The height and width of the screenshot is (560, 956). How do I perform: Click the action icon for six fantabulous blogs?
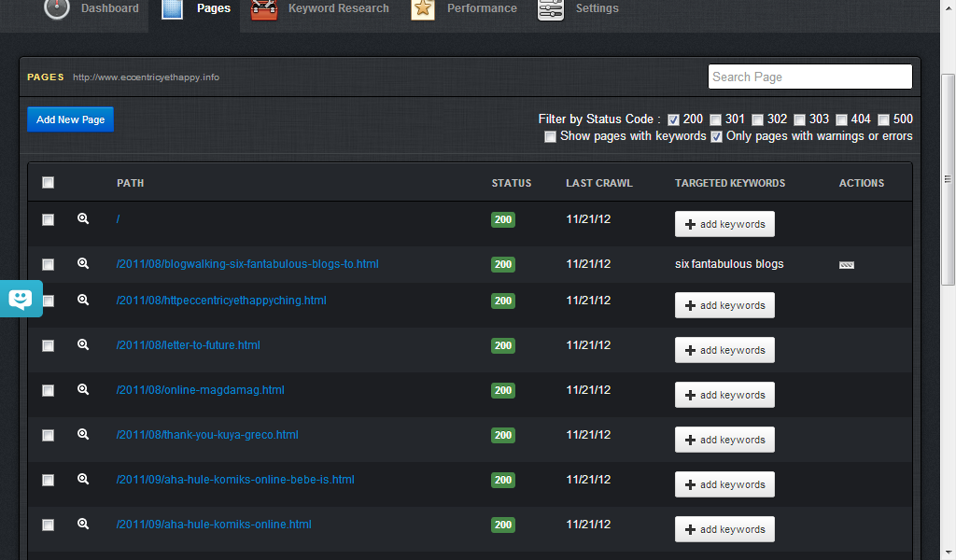[847, 265]
